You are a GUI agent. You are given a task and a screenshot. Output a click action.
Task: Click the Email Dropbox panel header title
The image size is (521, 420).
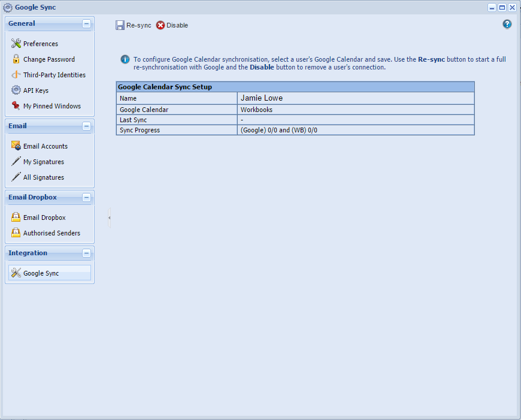click(x=32, y=197)
